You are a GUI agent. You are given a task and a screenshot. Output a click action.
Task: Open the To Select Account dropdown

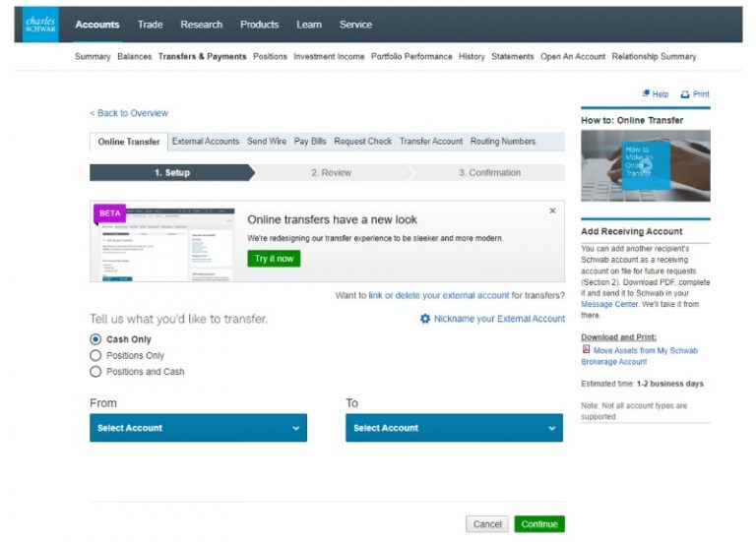click(454, 428)
